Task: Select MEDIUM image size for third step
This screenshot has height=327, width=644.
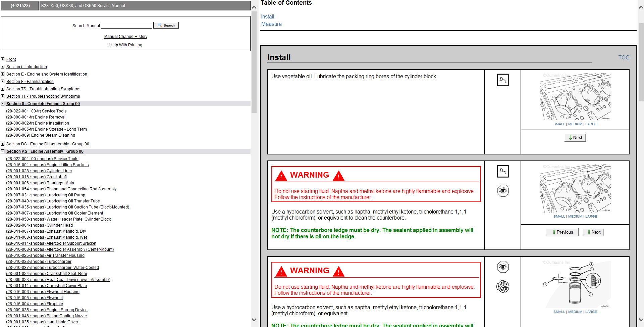Action: tap(575, 312)
